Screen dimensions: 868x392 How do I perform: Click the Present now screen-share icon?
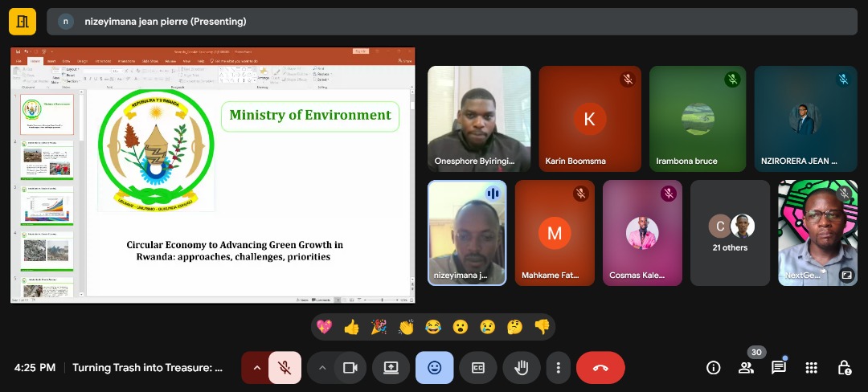point(391,368)
